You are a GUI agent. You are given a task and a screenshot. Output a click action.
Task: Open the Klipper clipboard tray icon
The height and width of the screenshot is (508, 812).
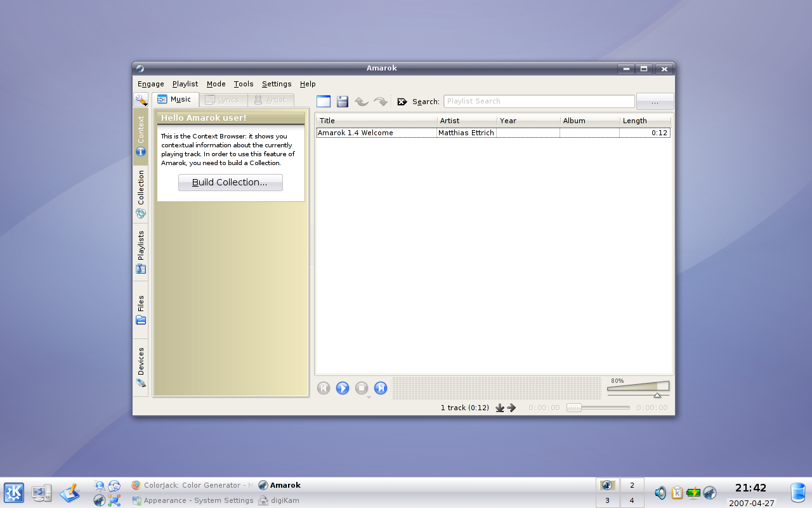click(x=677, y=493)
